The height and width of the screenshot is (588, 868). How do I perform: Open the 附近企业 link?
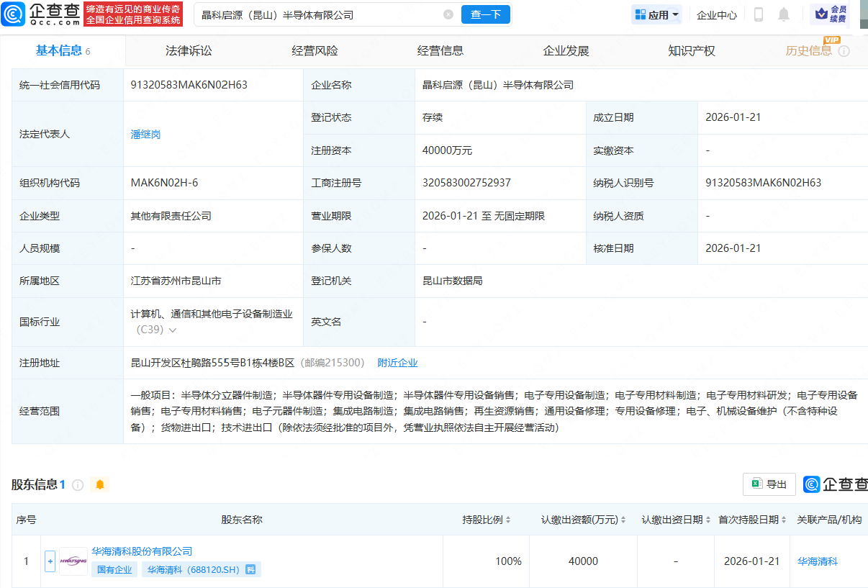coord(397,362)
